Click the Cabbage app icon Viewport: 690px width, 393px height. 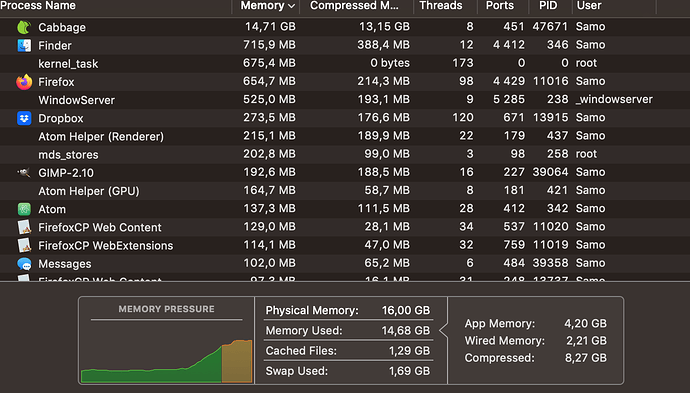(24, 27)
